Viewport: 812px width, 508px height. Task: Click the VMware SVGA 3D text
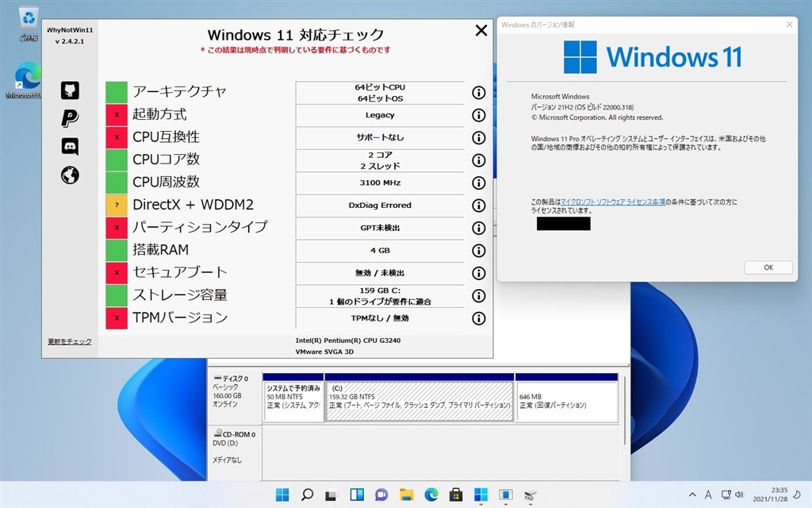[324, 352]
